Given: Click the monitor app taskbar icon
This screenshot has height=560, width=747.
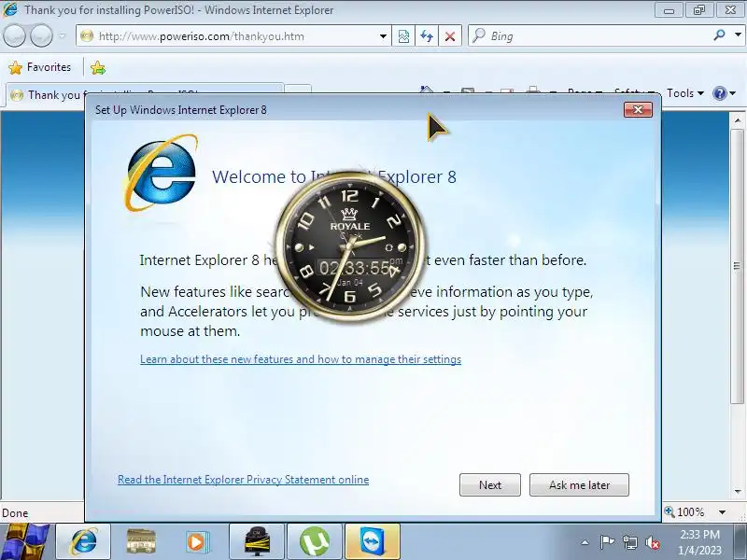Looking at the screenshot, I should (257, 541).
